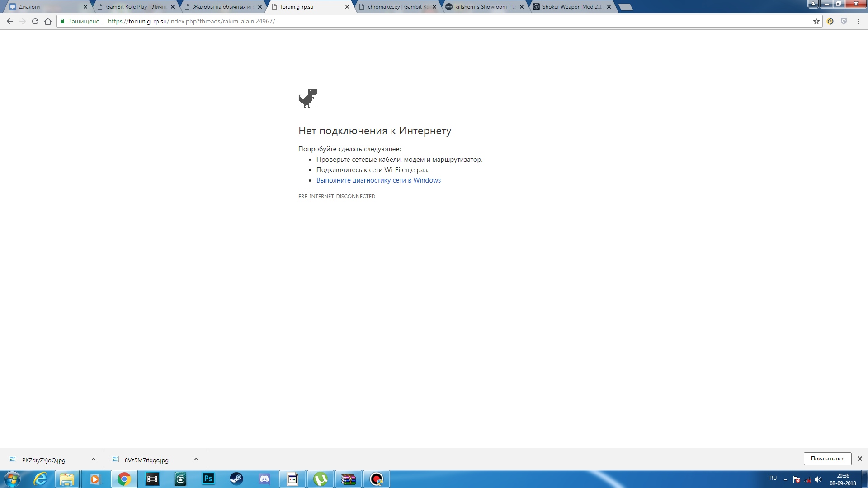Open Steam from the taskbar
The height and width of the screenshot is (488, 868).
(x=236, y=479)
